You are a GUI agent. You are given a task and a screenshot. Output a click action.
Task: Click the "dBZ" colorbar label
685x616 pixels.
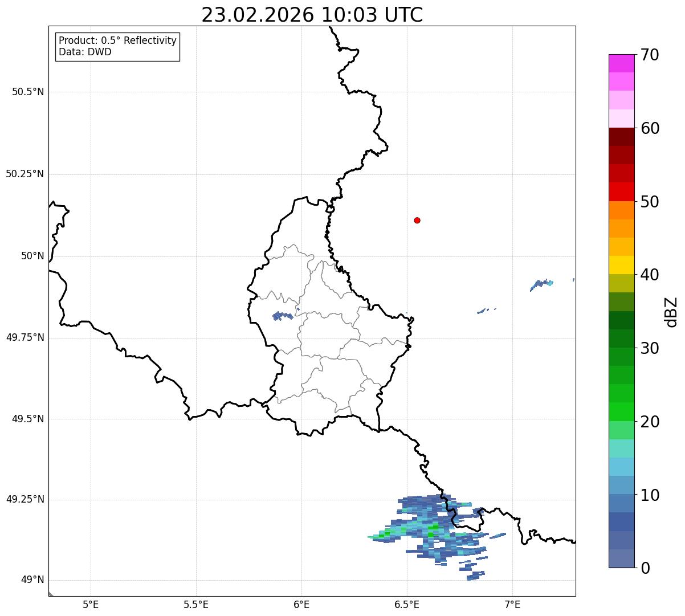(671, 311)
